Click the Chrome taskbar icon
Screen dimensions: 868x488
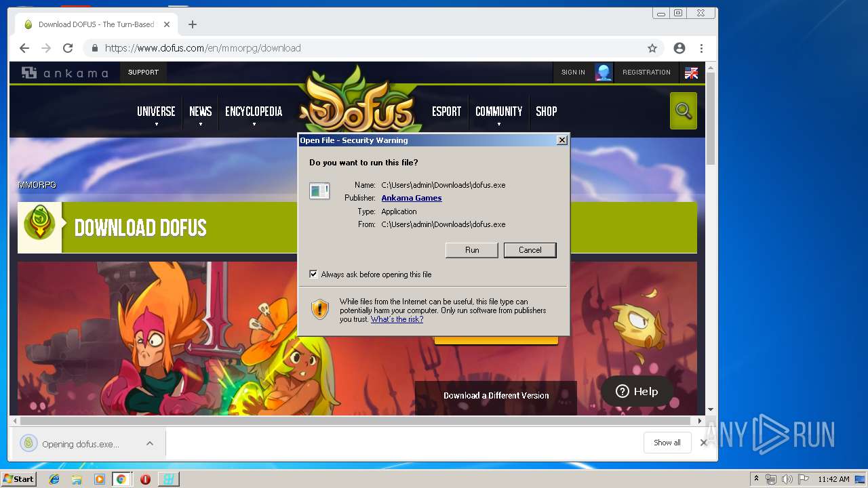coord(121,479)
